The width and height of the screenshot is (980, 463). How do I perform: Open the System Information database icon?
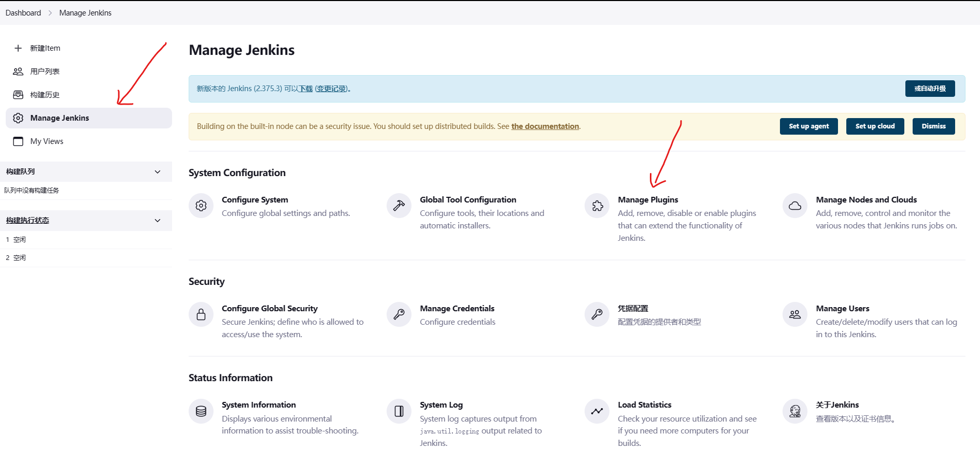pyautogui.click(x=201, y=411)
